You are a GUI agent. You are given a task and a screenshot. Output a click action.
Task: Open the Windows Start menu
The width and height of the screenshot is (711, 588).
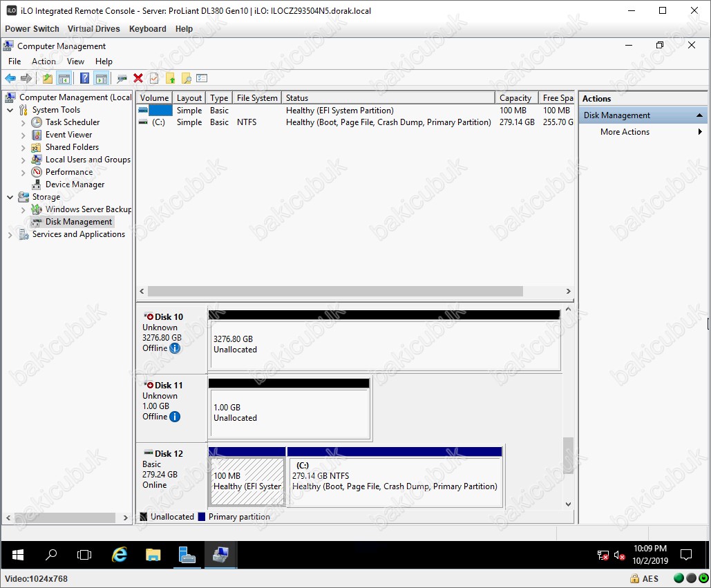pyautogui.click(x=18, y=555)
